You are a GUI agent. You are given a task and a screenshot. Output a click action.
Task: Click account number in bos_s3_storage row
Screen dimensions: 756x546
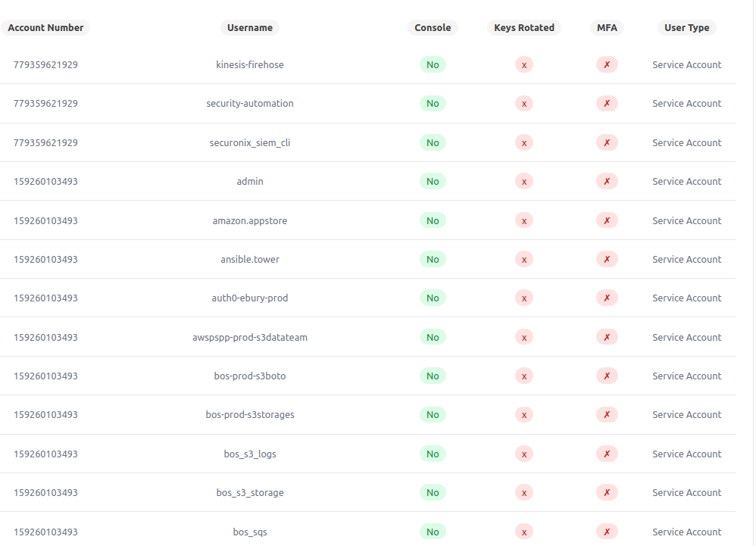click(x=45, y=492)
